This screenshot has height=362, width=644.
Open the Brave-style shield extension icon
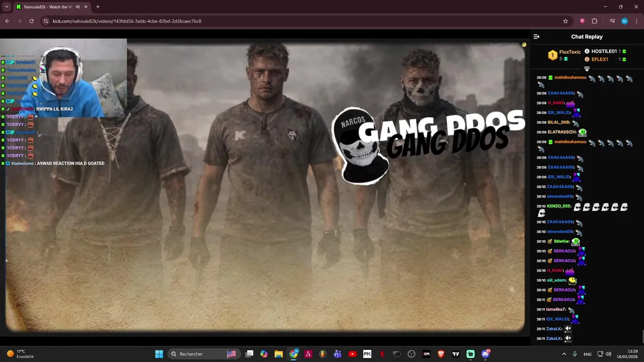582,21
